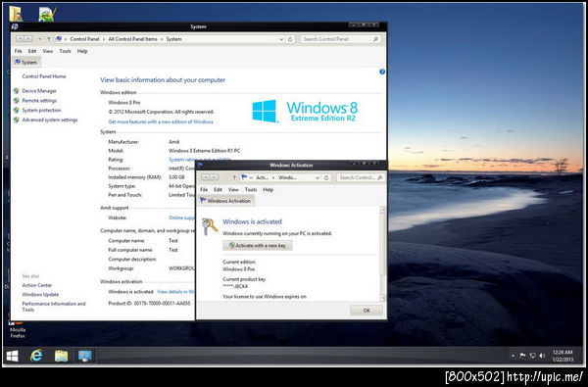Open Action Center link in See also
This screenshot has height=387, width=588.
tap(37, 285)
